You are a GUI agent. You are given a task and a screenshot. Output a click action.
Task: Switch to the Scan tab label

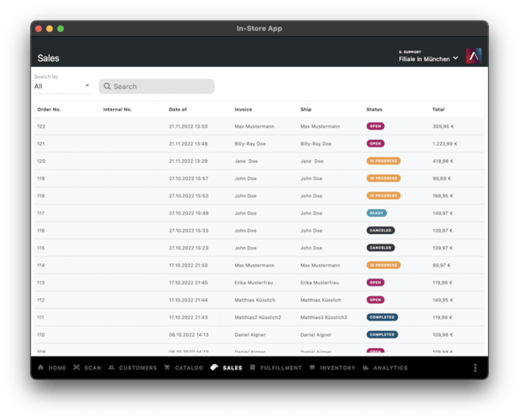point(93,368)
